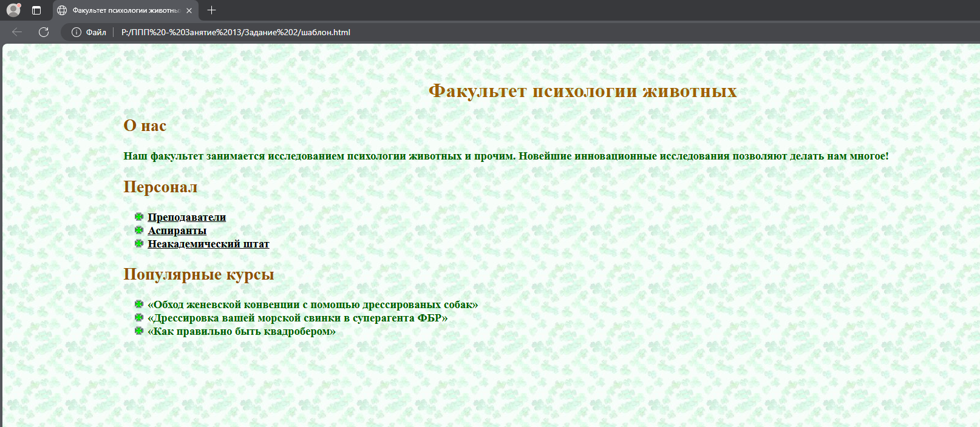Open the «Преподаватели» link
The height and width of the screenshot is (427, 980).
(186, 217)
